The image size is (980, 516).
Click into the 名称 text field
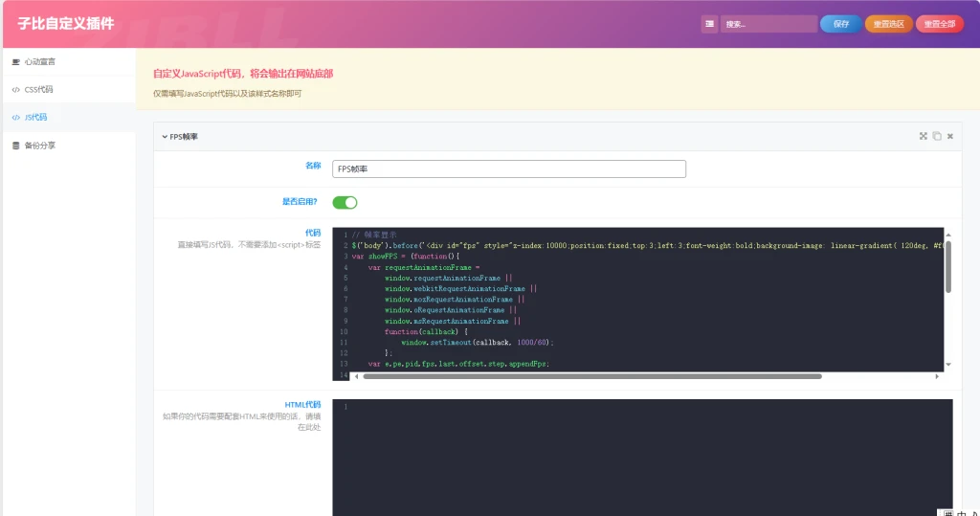click(x=509, y=168)
